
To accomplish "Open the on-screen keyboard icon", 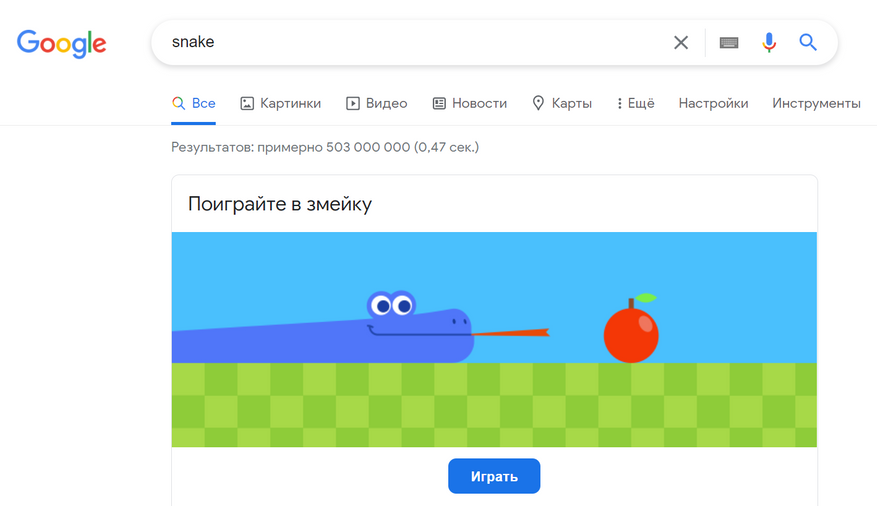I will click(x=729, y=42).
